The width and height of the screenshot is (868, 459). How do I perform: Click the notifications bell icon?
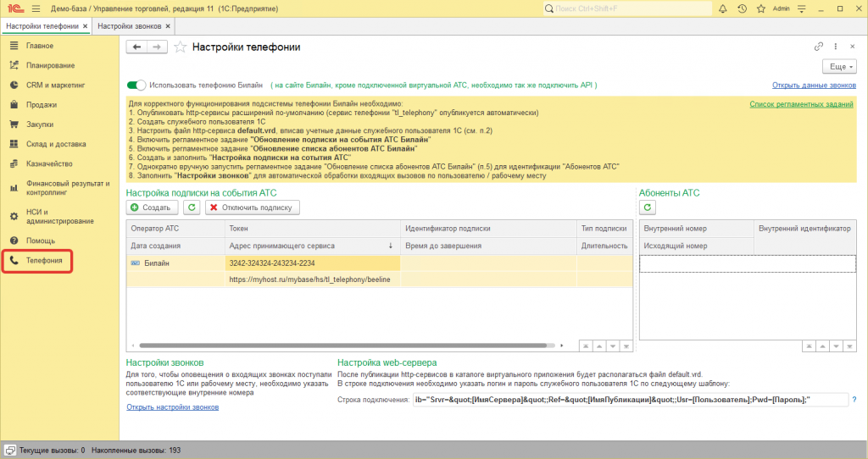721,8
